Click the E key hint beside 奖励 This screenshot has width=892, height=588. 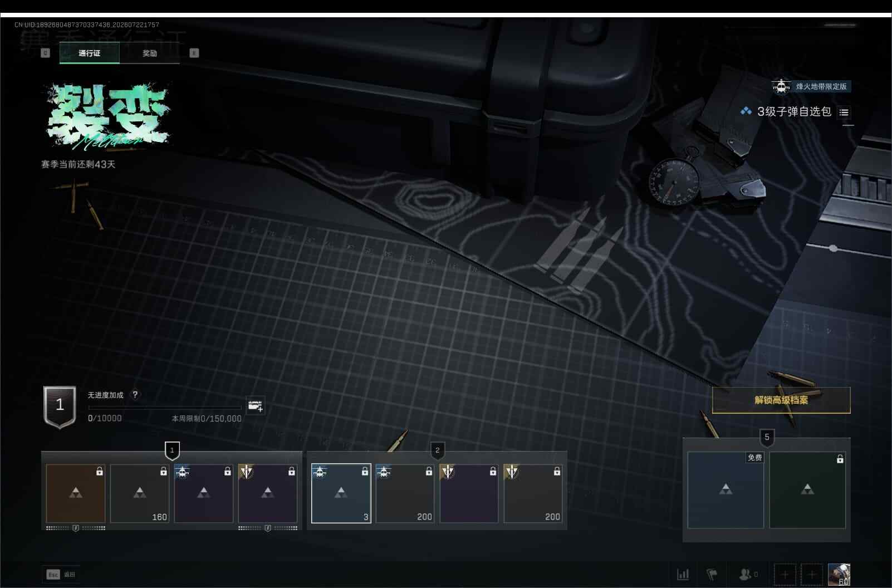(194, 53)
